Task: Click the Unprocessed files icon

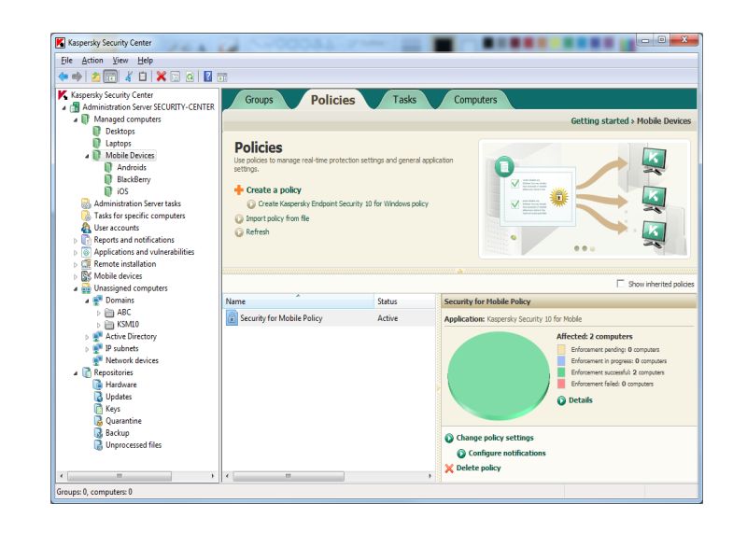Action: point(98,445)
